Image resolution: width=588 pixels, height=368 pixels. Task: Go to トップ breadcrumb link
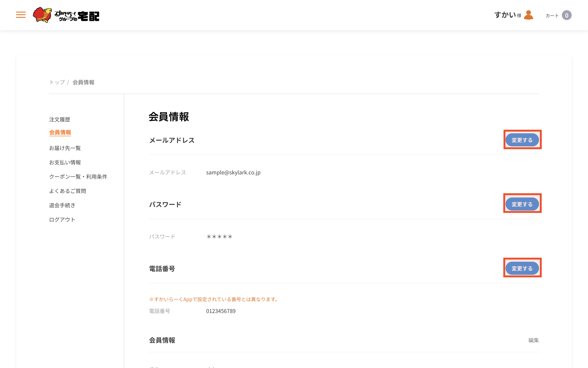pos(57,82)
